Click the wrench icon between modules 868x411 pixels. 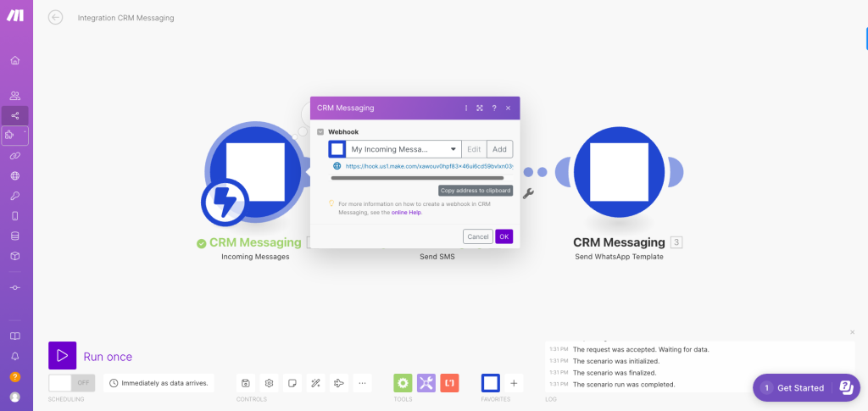pos(529,193)
